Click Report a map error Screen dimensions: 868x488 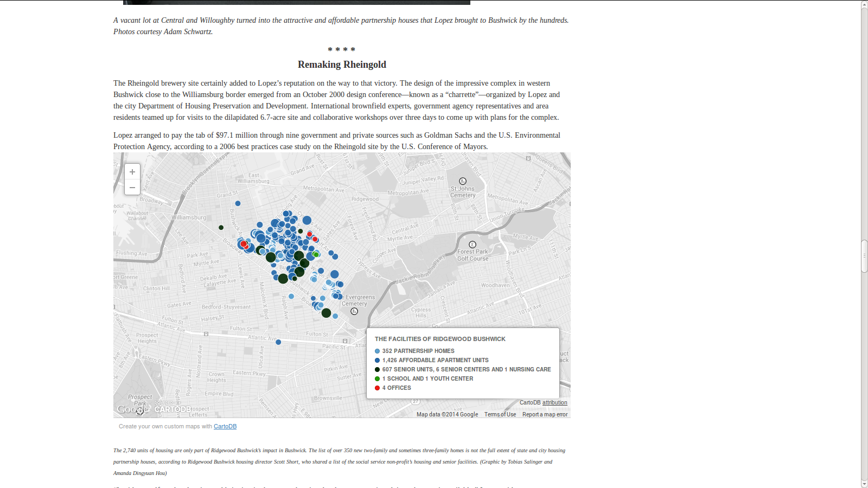click(x=545, y=415)
